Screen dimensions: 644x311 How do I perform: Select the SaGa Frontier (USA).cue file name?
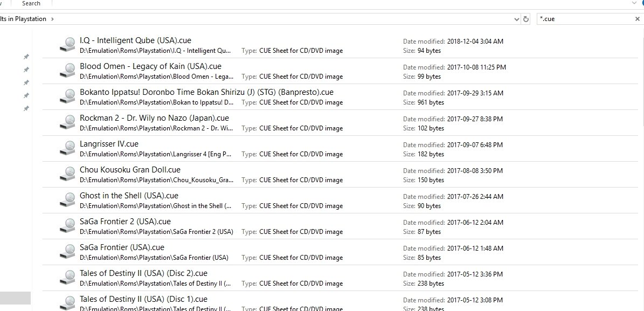click(122, 247)
